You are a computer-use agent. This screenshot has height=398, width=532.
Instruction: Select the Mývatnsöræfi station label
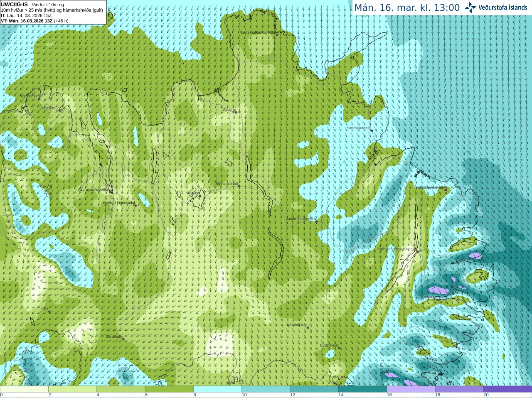click(227, 184)
